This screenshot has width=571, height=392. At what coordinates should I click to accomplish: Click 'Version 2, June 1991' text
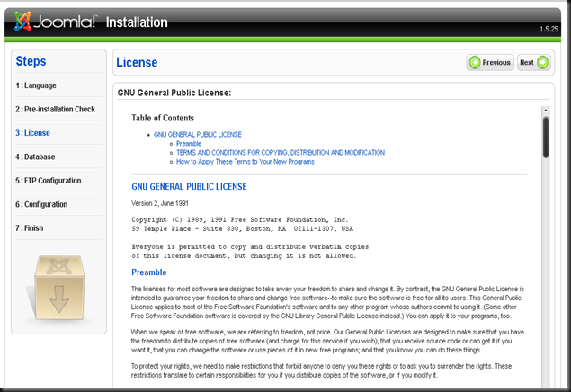click(160, 203)
